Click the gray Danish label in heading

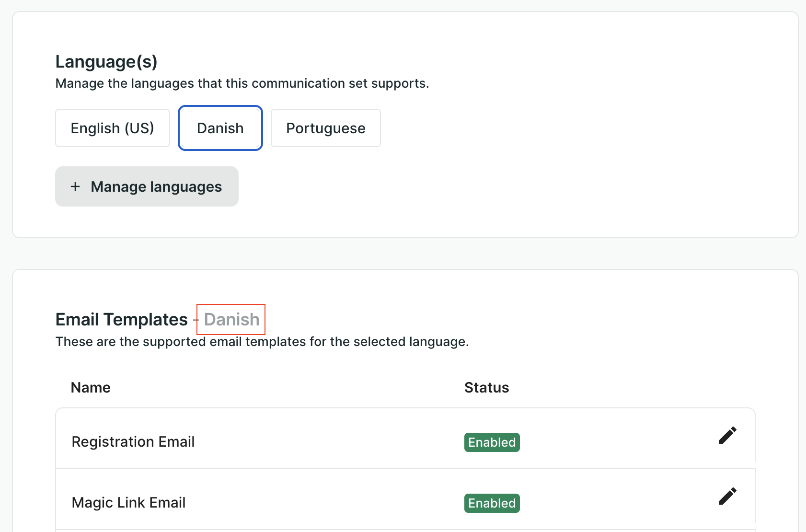[x=231, y=319]
